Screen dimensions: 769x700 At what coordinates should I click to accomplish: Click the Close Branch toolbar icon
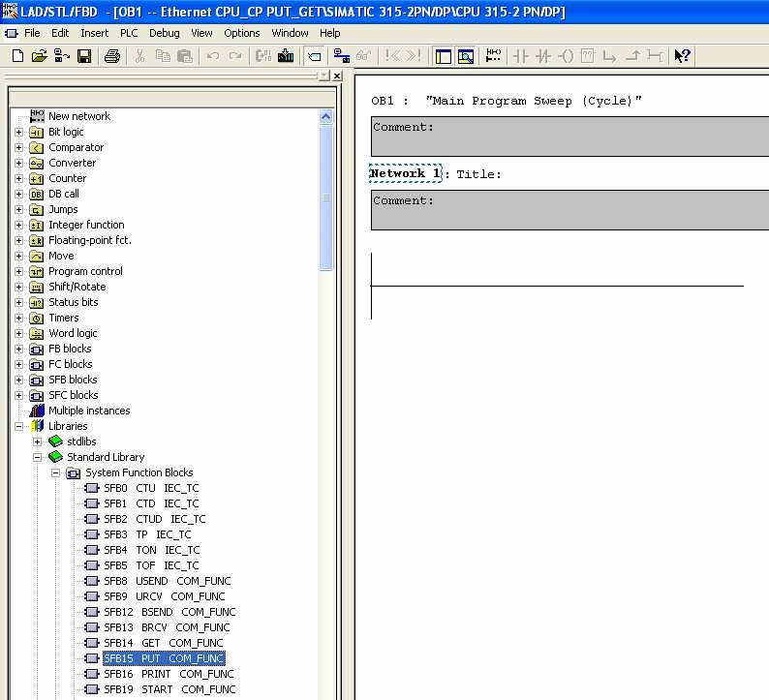click(633, 56)
